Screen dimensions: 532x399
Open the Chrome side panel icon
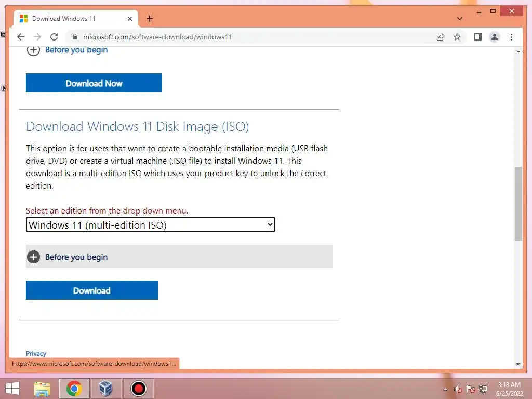pyautogui.click(x=478, y=37)
